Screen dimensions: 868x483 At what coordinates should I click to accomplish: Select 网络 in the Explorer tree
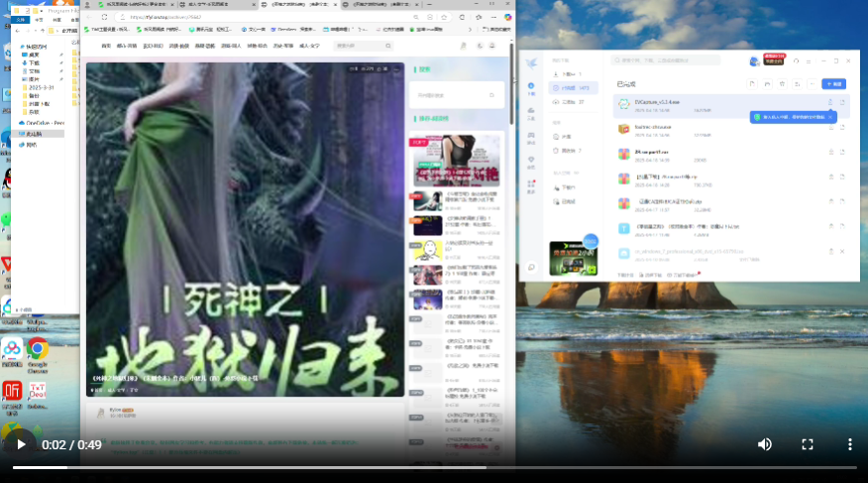[x=32, y=145]
